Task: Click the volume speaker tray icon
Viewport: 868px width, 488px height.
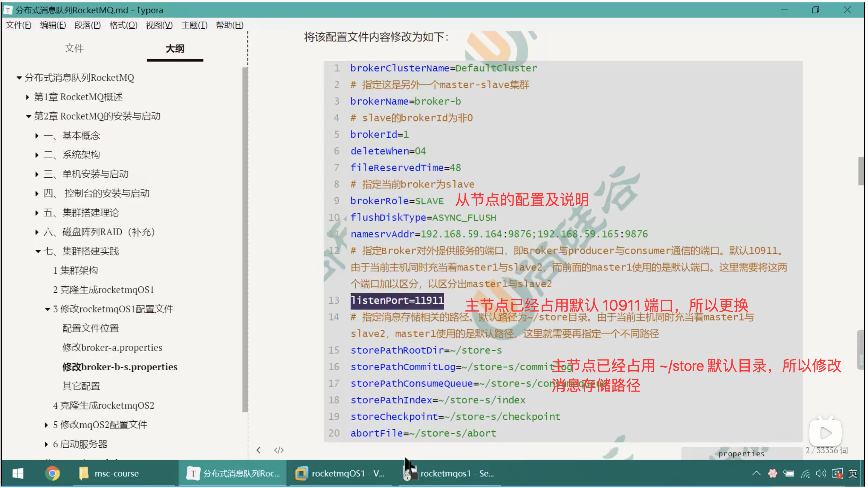Action: point(820,473)
